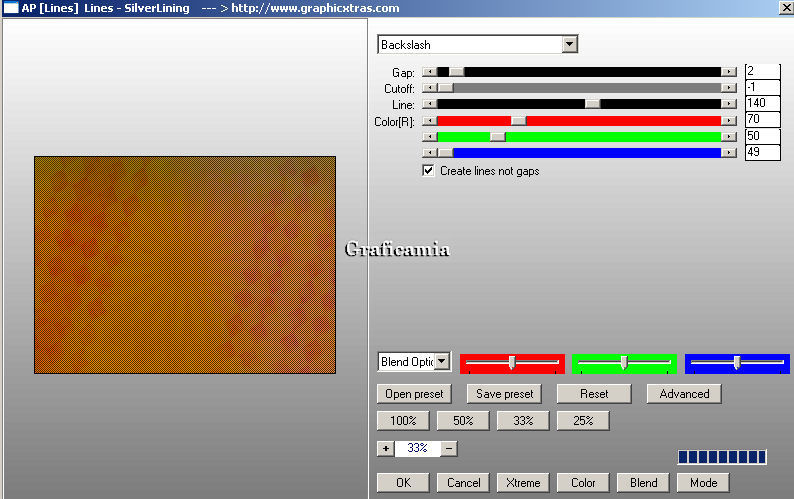The height and width of the screenshot is (499, 794).
Task: Click the Save preset button
Action: click(504, 394)
